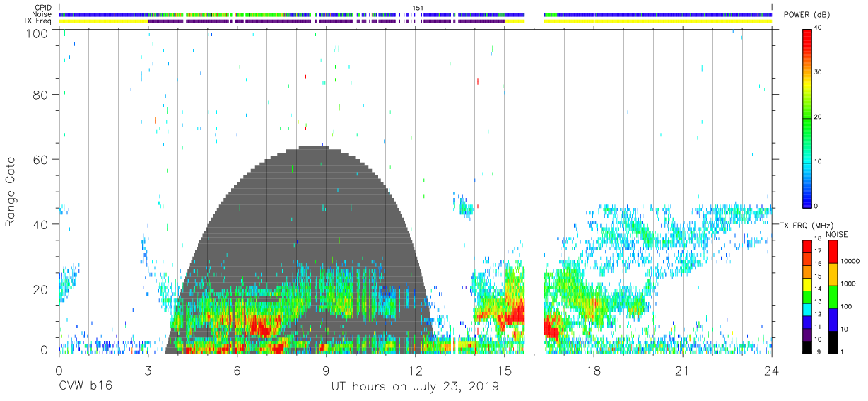
Task: Click the red top swatch of NOISE legend
Action: tap(832, 252)
